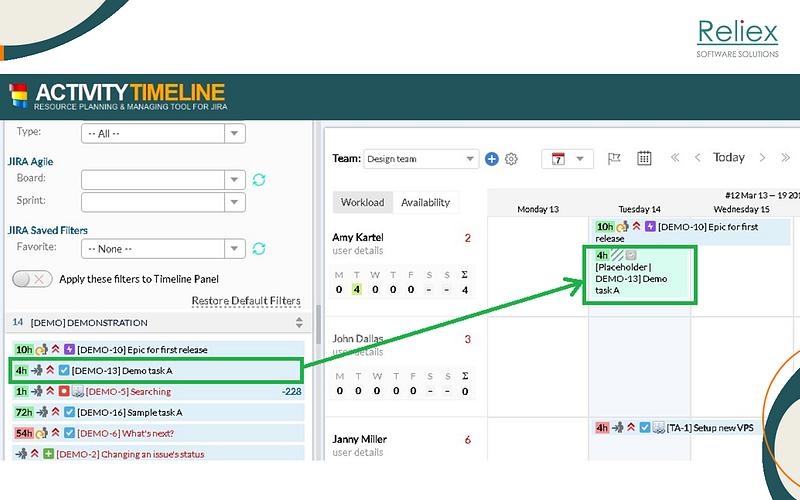The height and width of the screenshot is (500, 800).
Task: Click Activity Timeline logo icon
Action: (x=18, y=96)
